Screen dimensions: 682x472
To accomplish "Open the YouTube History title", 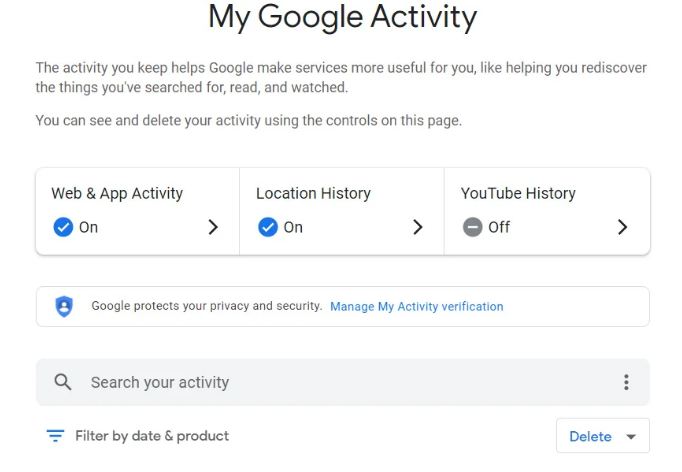I will tap(518, 193).
